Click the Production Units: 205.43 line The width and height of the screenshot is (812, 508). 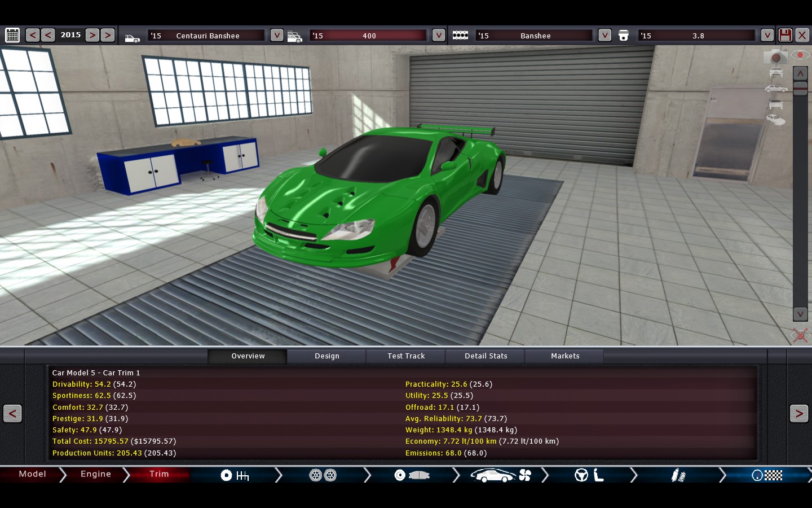tap(114, 453)
